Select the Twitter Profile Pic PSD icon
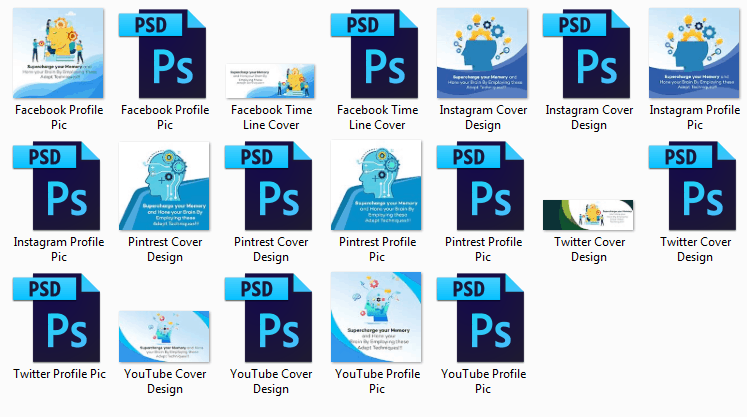Screen dimensions: 747x417 pos(57,318)
